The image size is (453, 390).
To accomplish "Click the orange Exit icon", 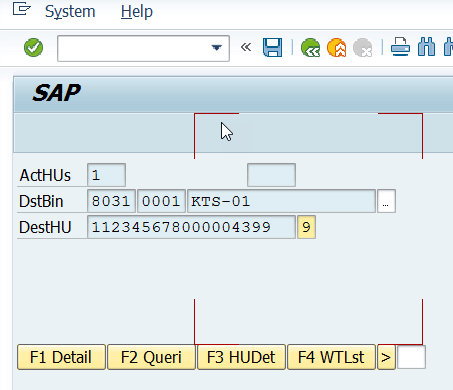I will (337, 48).
